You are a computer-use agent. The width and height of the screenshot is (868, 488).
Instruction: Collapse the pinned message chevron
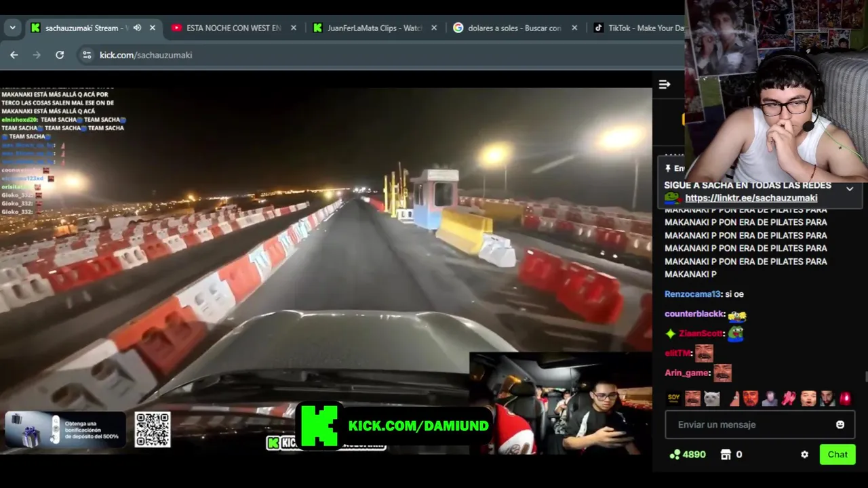(850, 189)
